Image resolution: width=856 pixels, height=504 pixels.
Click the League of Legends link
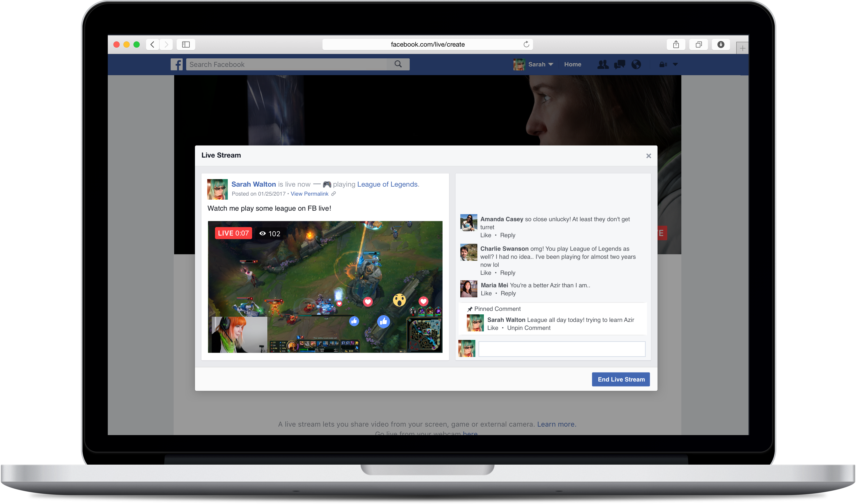point(387,184)
